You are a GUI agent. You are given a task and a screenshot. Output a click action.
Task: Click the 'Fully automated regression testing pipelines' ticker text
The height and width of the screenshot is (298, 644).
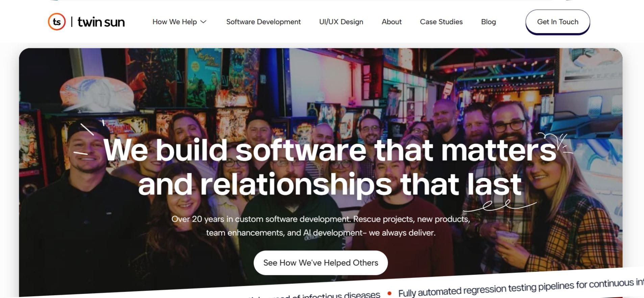click(521, 287)
